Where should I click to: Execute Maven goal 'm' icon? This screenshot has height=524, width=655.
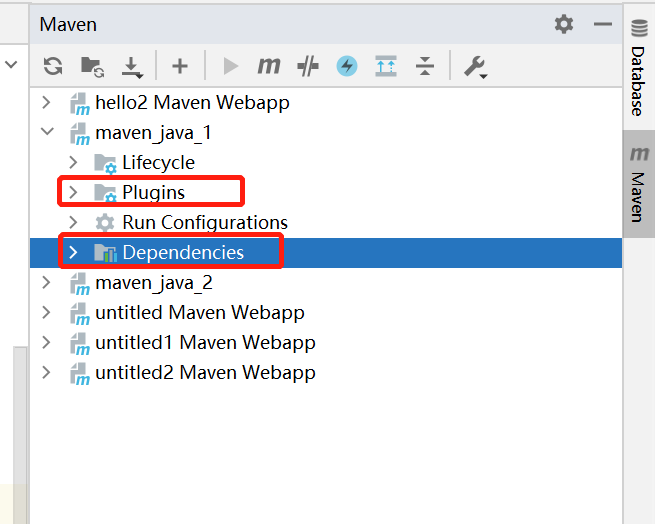click(269, 66)
